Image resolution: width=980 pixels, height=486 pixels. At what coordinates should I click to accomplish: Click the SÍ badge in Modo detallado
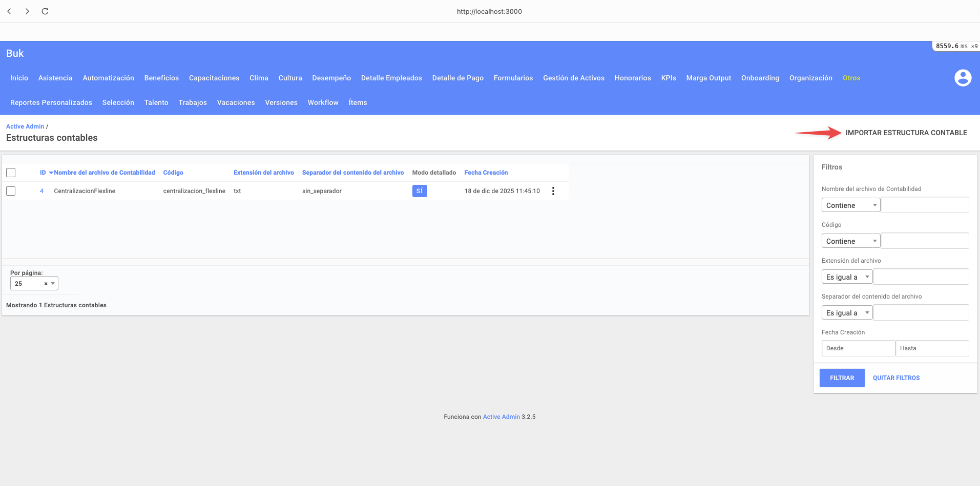(419, 191)
